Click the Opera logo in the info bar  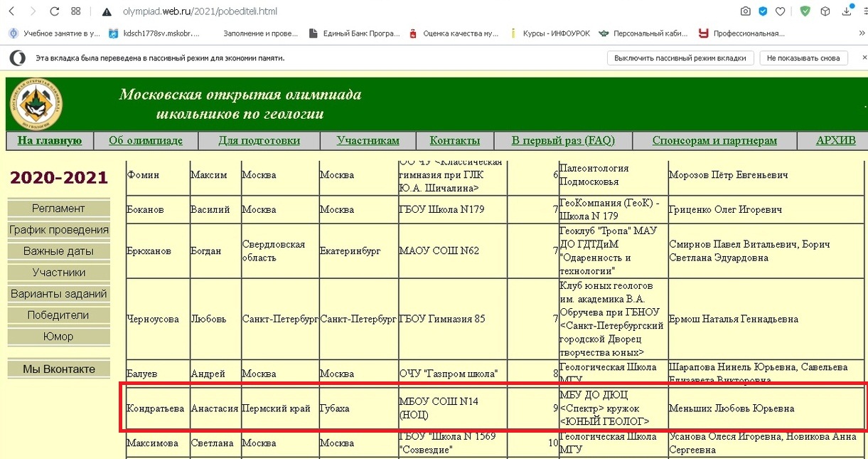[18, 58]
